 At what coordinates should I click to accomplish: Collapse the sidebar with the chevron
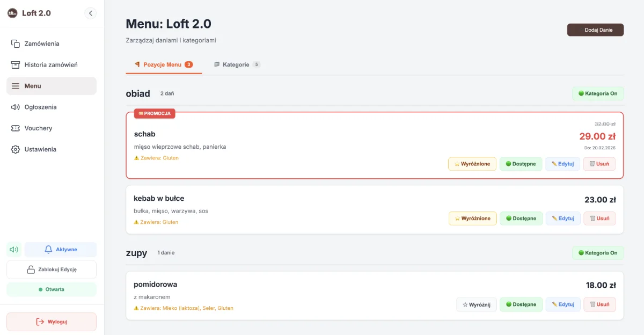tap(90, 13)
